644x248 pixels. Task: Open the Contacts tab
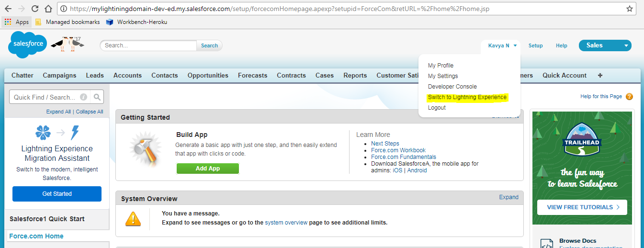(165, 75)
